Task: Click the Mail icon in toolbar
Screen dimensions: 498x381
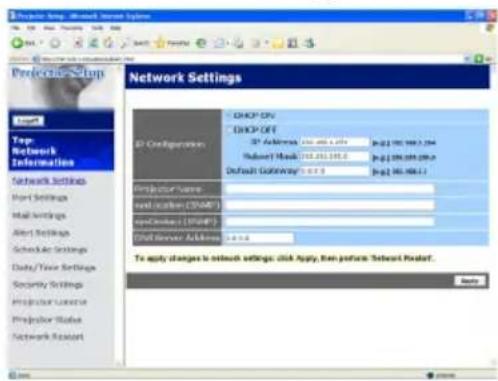Action: [219, 43]
